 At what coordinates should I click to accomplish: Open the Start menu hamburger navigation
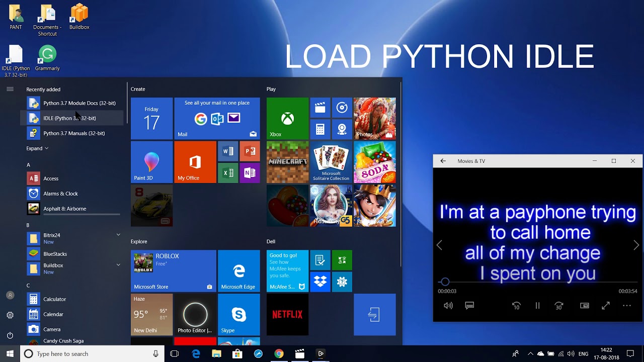coord(10,89)
